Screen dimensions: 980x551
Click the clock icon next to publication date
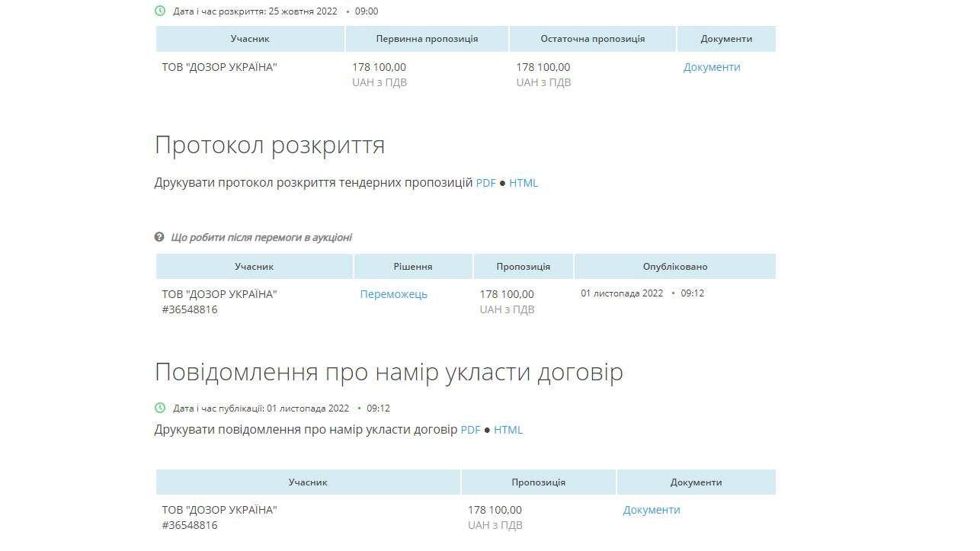click(159, 408)
